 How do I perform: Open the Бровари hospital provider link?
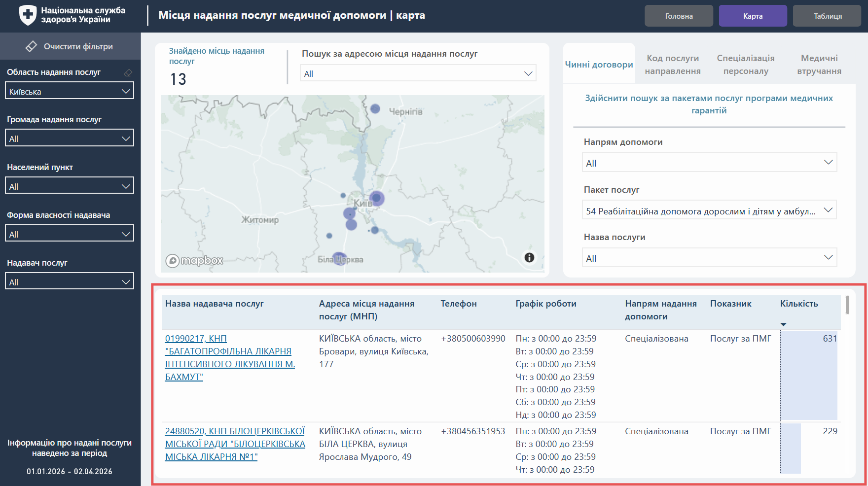[230, 357]
